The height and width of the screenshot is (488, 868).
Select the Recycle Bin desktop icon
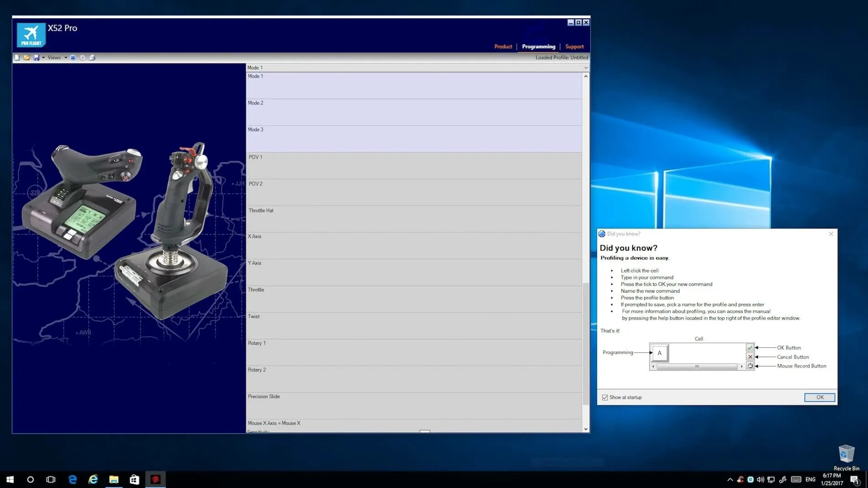point(846,457)
